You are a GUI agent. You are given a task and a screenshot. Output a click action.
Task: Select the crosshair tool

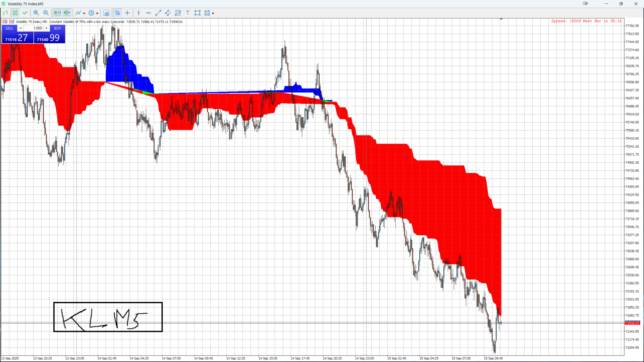[x=127, y=13]
